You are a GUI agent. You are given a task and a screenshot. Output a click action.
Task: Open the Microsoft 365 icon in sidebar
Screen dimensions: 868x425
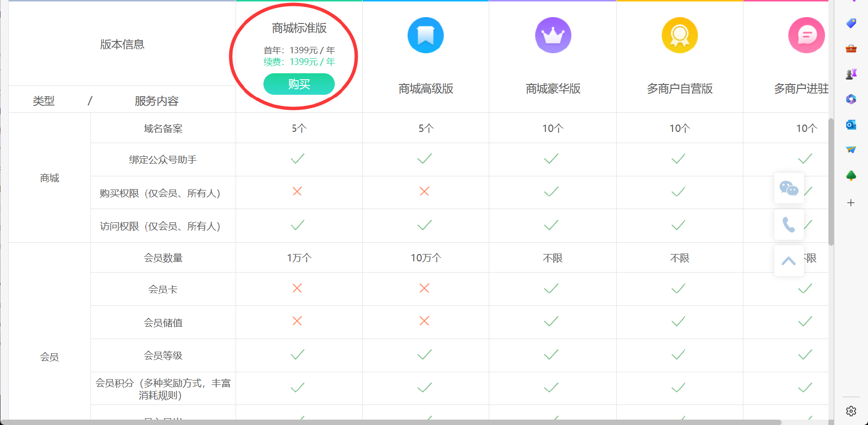click(x=851, y=99)
